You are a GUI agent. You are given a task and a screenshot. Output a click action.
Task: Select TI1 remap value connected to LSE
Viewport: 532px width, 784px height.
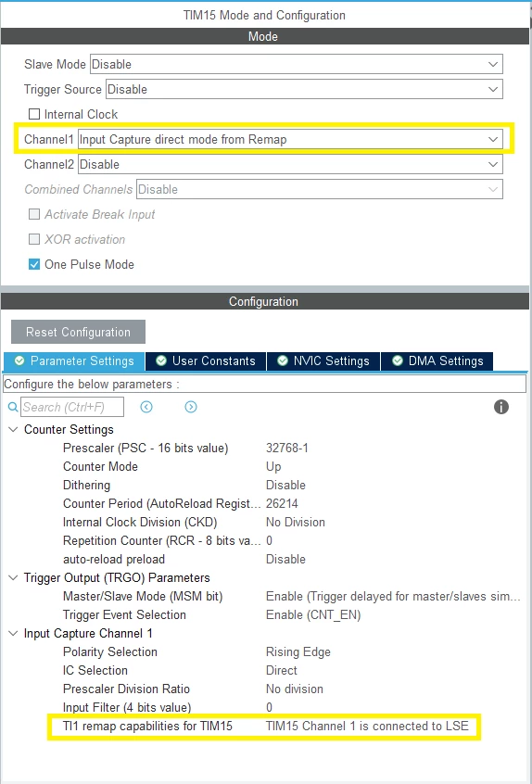tap(368, 726)
